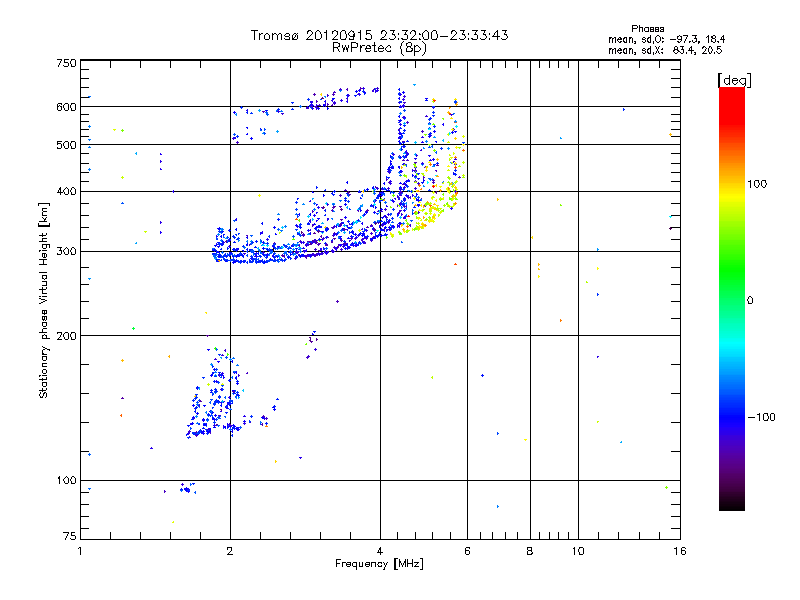Click the x-axis tick label '6'
Image resolution: width=800 pixels, height=600 pixels.
[x=467, y=551]
